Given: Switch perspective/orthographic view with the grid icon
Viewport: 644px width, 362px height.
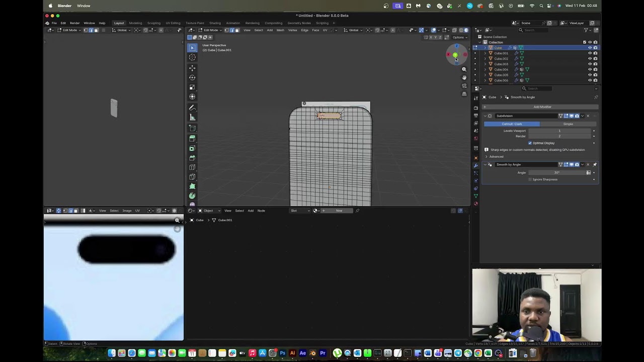Looking at the screenshot, I should pos(464,94).
